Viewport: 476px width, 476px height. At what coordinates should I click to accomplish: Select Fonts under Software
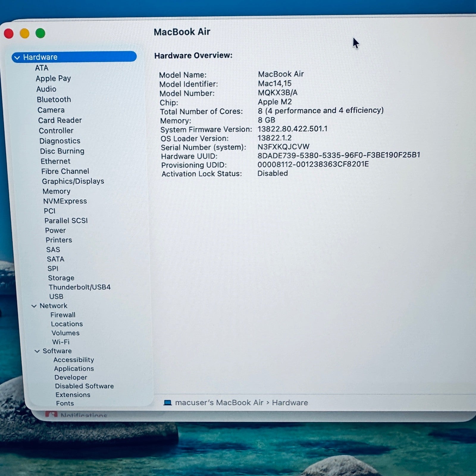click(65, 403)
